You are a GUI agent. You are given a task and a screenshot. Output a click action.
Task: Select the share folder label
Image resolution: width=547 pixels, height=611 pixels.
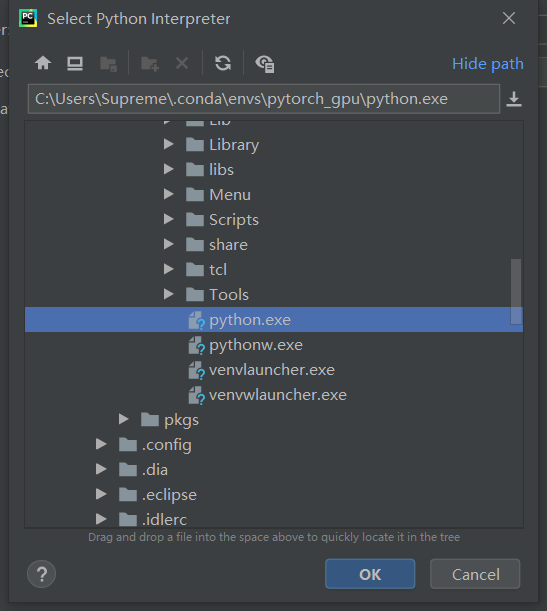[x=228, y=245]
